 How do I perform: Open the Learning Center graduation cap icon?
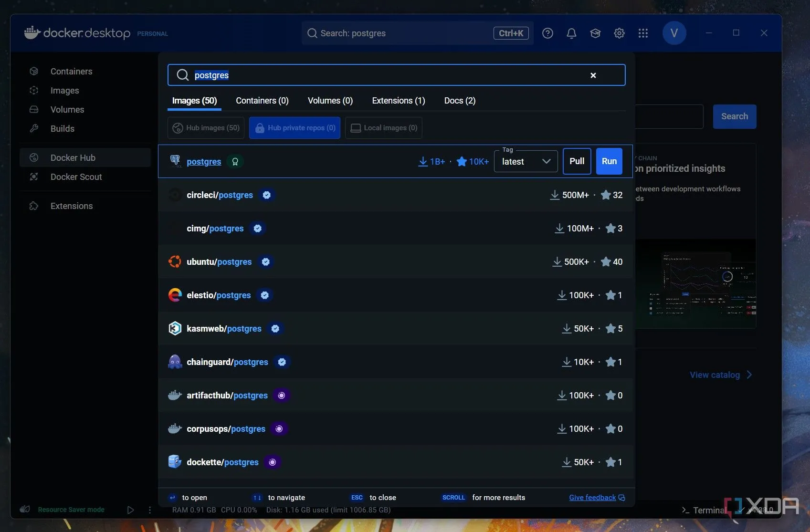595,33
